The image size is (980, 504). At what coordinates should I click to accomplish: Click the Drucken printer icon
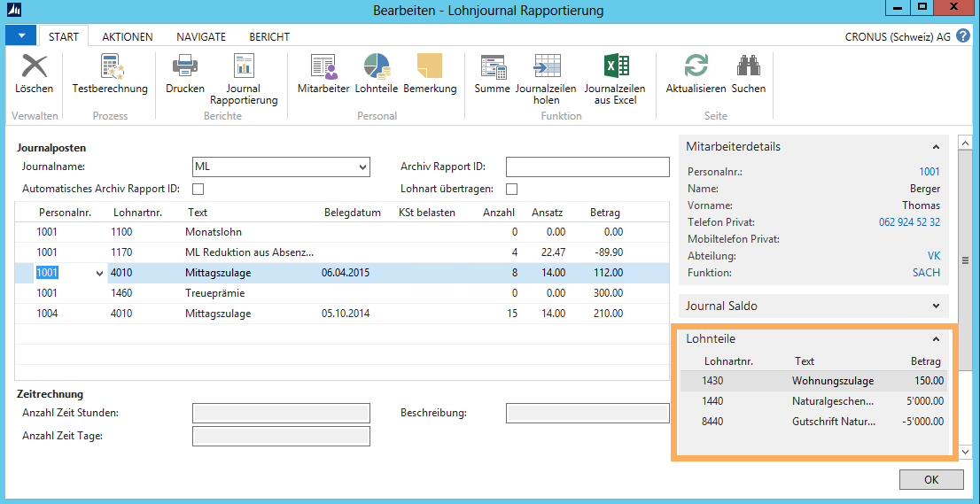pyautogui.click(x=184, y=67)
